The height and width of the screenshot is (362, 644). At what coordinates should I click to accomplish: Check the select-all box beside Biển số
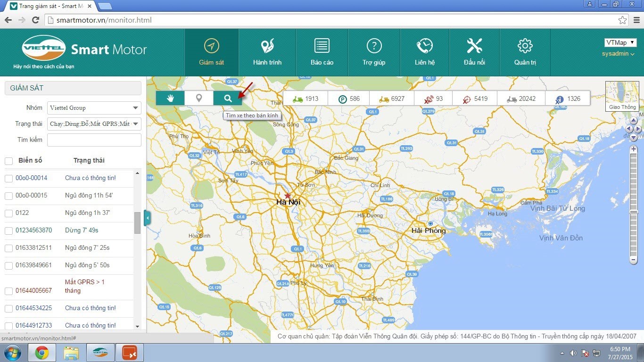click(x=8, y=161)
